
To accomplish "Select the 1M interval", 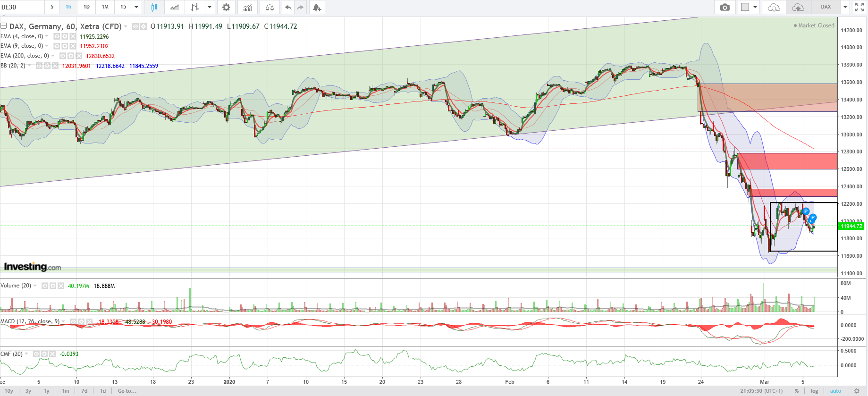I will tap(105, 7).
